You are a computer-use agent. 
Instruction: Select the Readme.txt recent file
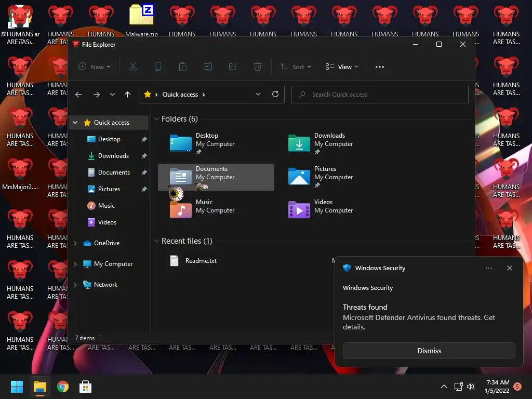coord(201,261)
